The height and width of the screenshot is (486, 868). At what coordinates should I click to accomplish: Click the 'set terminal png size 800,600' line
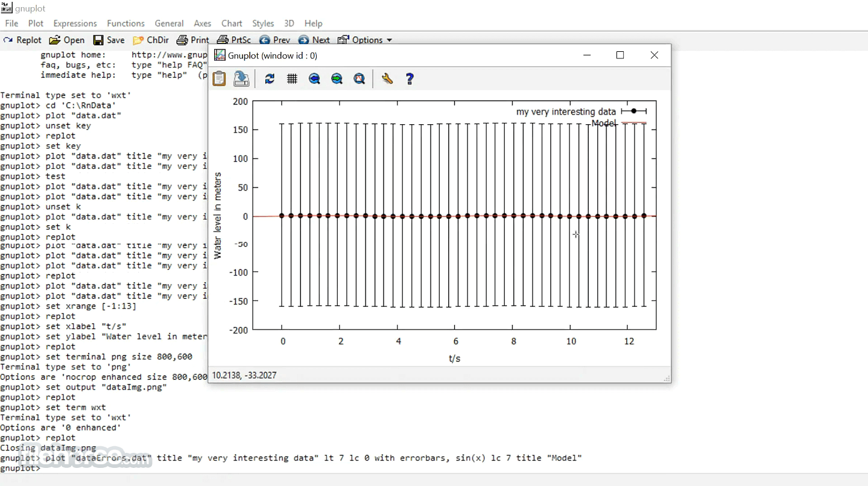pyautogui.click(x=97, y=356)
